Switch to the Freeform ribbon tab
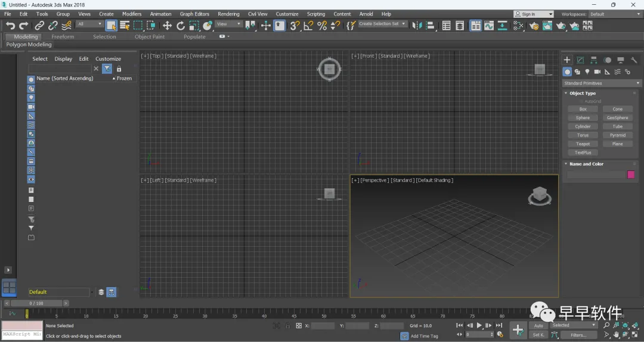Viewport: 644px width, 342px height. click(63, 37)
